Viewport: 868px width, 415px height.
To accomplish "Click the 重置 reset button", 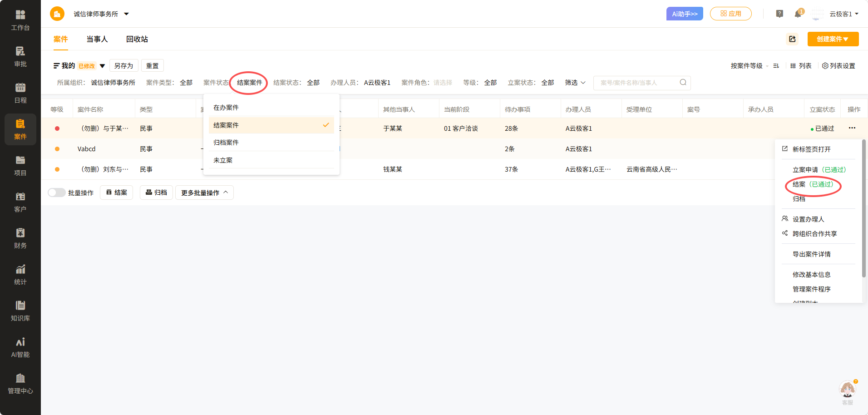I will (153, 66).
